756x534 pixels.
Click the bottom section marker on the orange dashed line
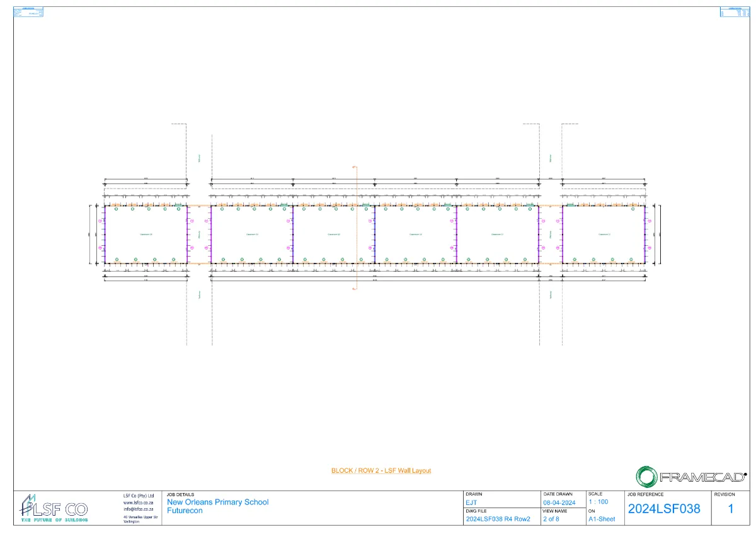[354, 289]
